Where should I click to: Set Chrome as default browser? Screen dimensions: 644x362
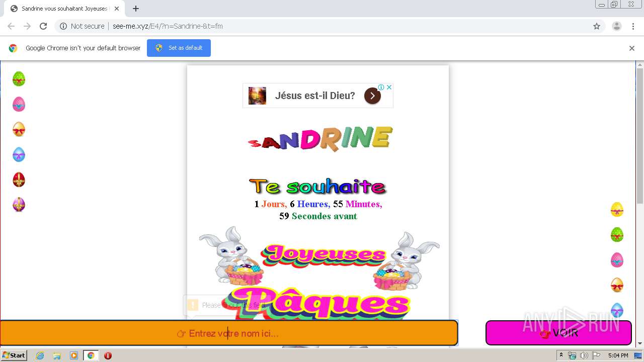coord(179,48)
